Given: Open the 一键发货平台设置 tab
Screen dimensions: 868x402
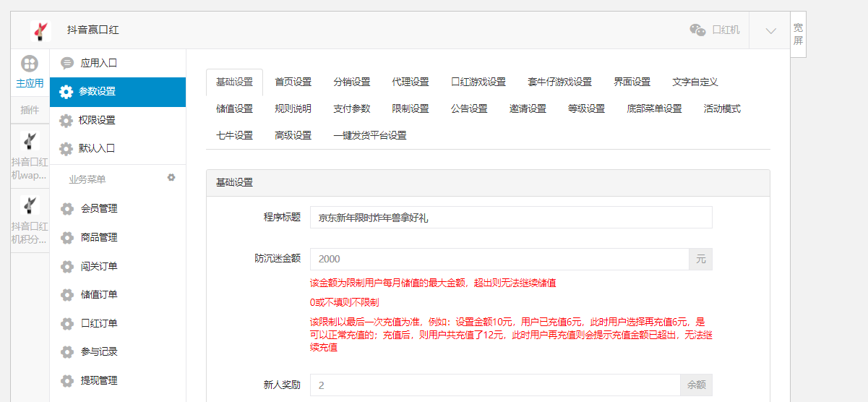Looking at the screenshot, I should tap(369, 136).
